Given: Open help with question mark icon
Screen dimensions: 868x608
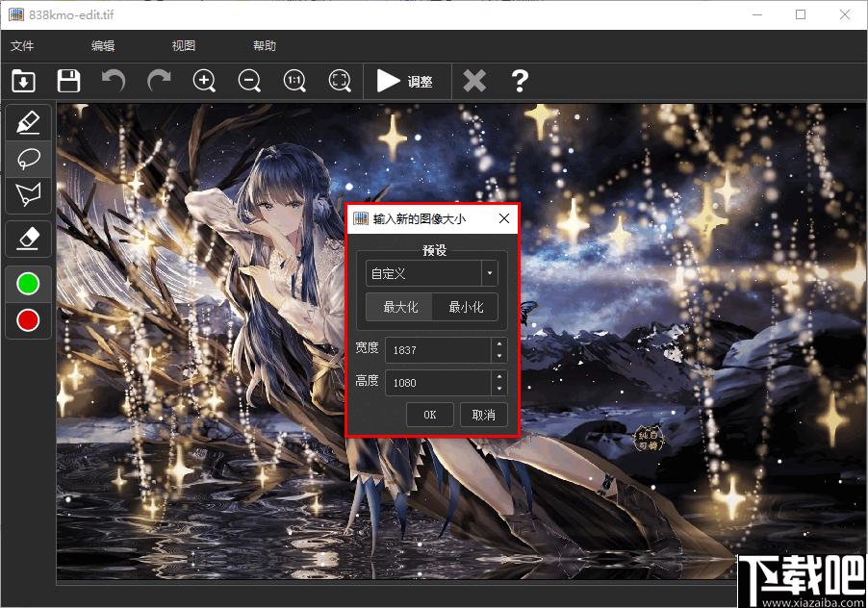Looking at the screenshot, I should tap(520, 82).
